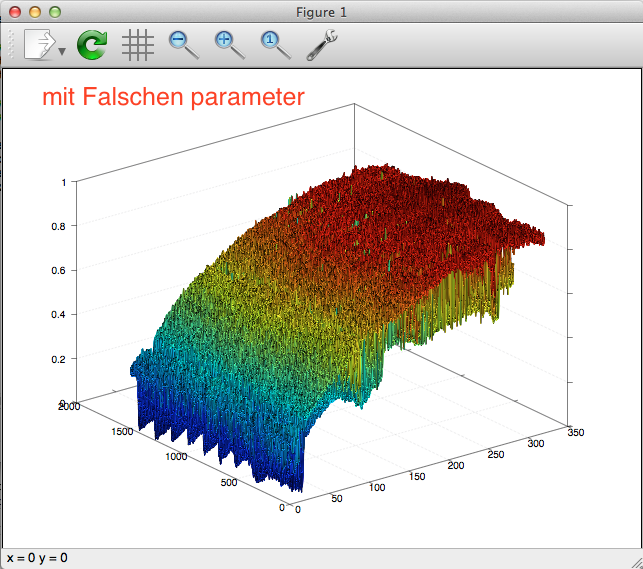Click the magnifier with minus sign
This screenshot has height=569, width=643.
point(183,44)
